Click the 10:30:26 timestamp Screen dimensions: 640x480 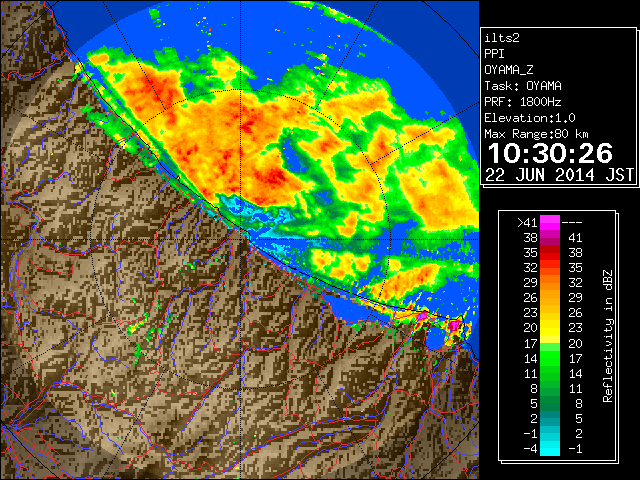pos(550,153)
